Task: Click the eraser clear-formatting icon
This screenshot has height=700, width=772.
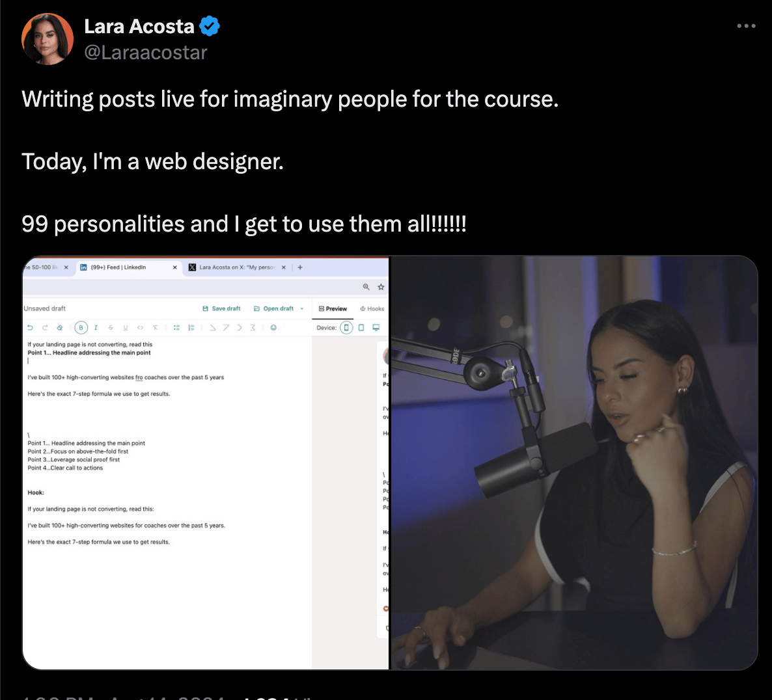Action: (60, 328)
